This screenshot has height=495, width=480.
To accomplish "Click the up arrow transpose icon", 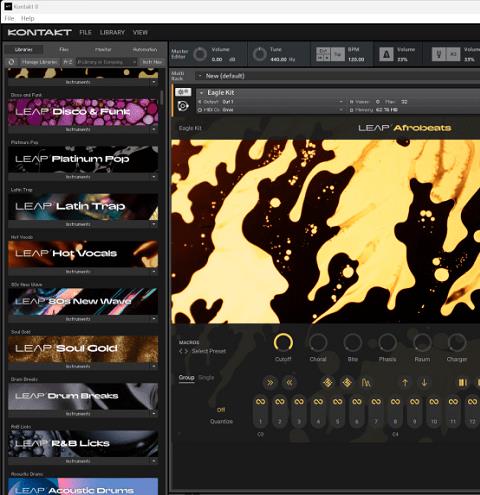I will pos(405,383).
